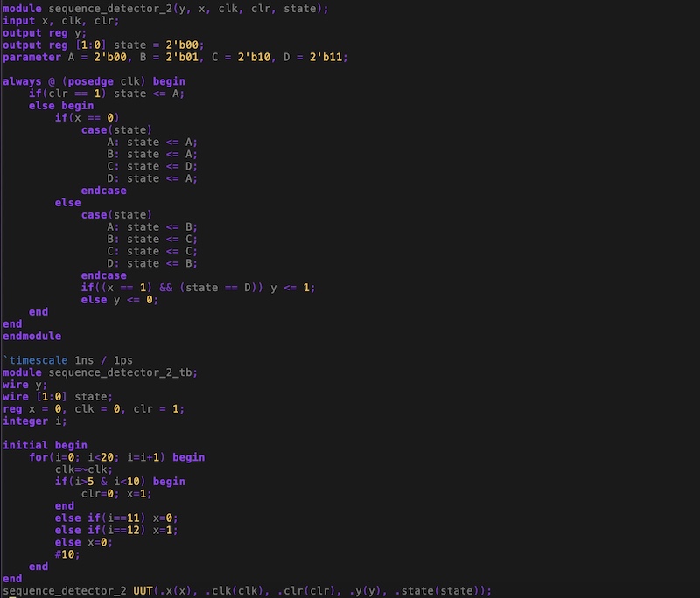The width and height of the screenshot is (700, 598).
Task: Place cursor on the 'if(clr == 1)' line
Action: coord(106,94)
